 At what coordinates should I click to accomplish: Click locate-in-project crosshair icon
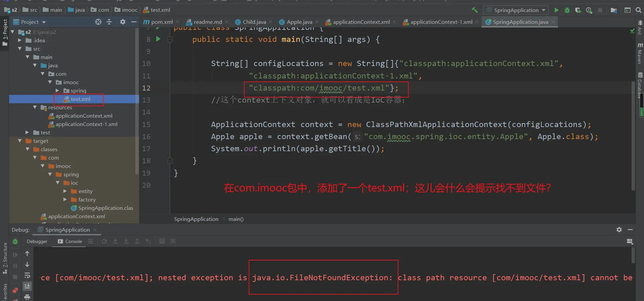98,22
